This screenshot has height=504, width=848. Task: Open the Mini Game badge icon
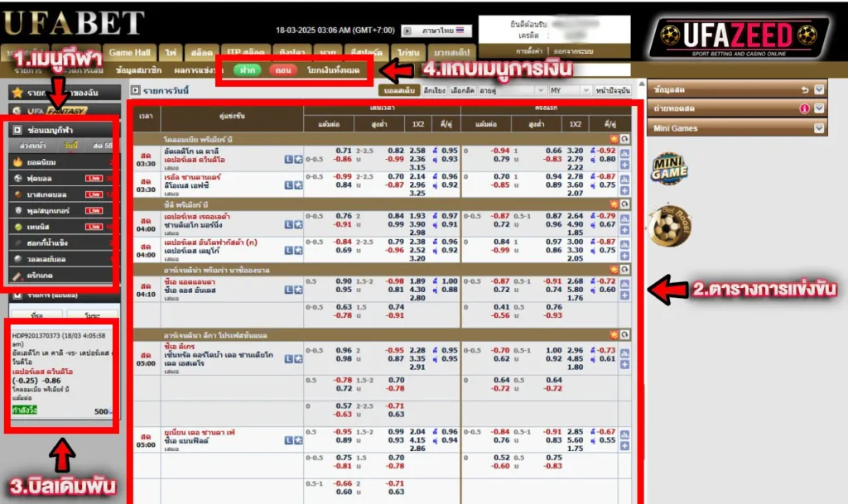(669, 166)
